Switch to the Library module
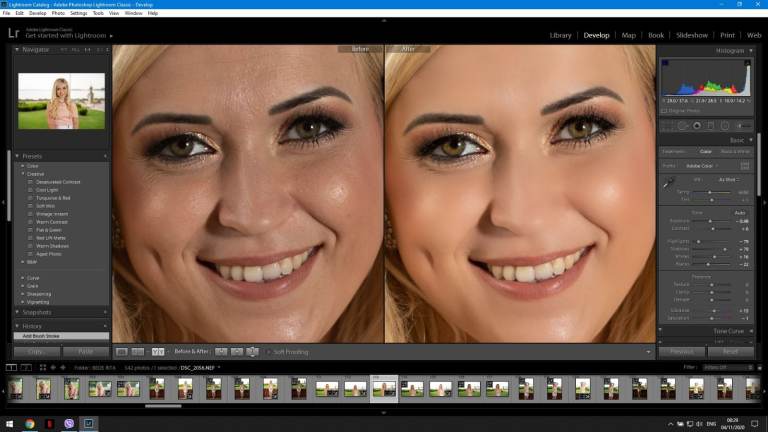 [561, 35]
